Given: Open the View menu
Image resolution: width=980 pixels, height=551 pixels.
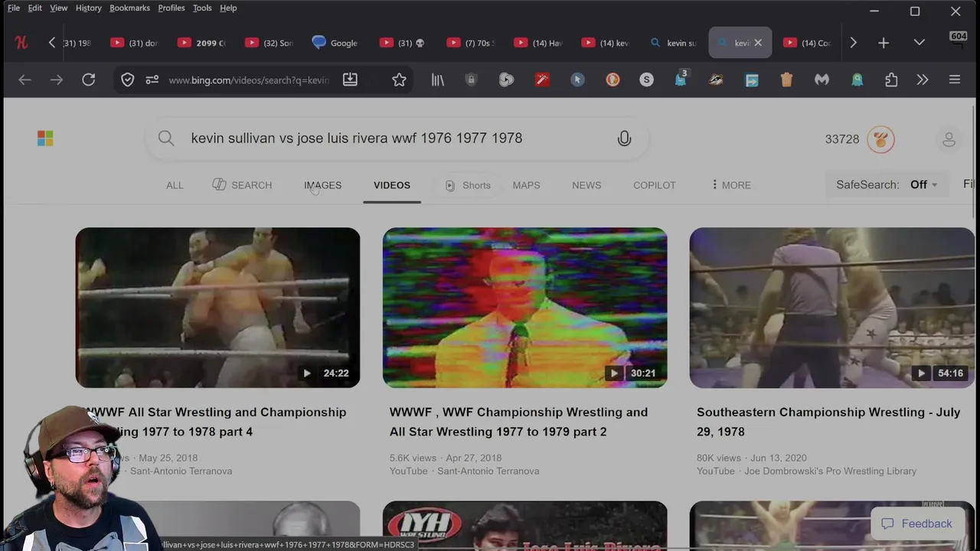Looking at the screenshot, I should point(59,8).
